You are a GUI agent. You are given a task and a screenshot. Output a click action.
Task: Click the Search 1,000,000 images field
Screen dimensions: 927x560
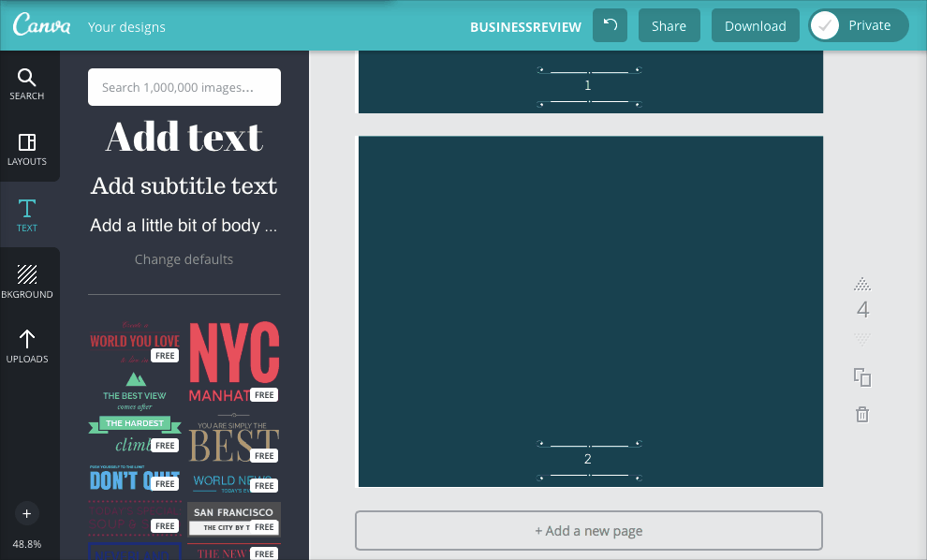(184, 87)
